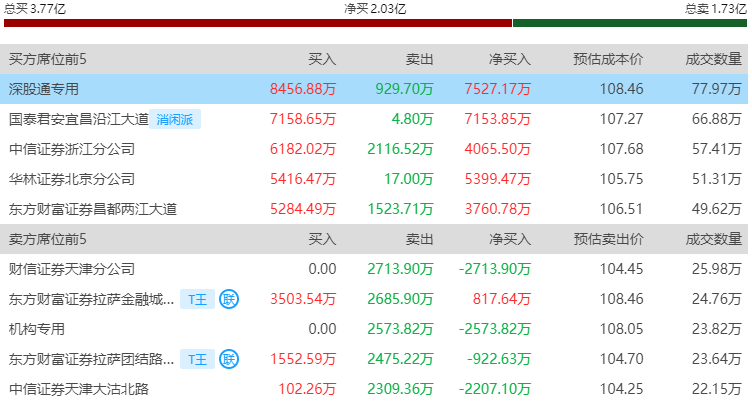752x405 pixels.
Task: Click the 8456.88万 buy amount
Action: (x=303, y=89)
